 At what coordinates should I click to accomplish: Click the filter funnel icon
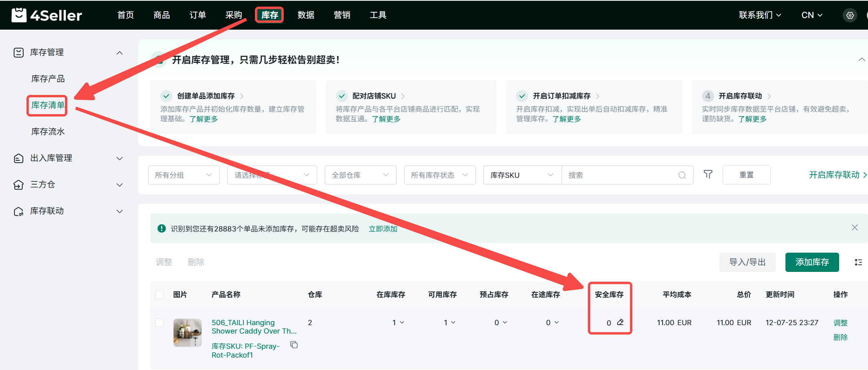708,175
